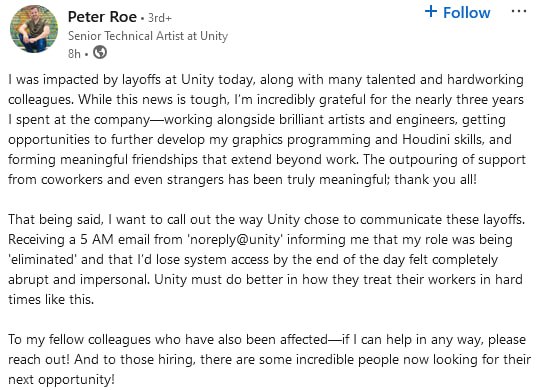Click the globe public visibility icon

(x=100, y=53)
